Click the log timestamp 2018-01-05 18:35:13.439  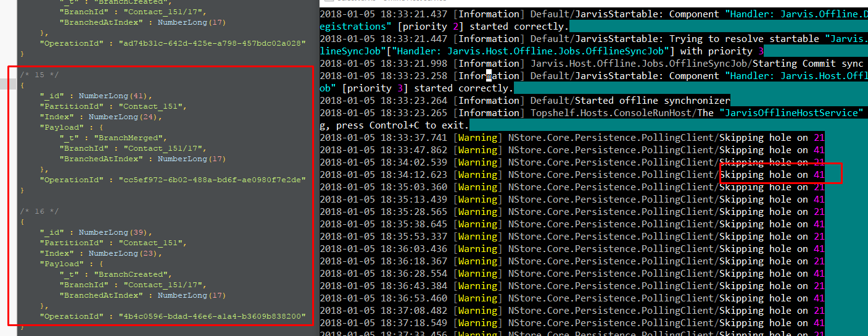point(385,199)
